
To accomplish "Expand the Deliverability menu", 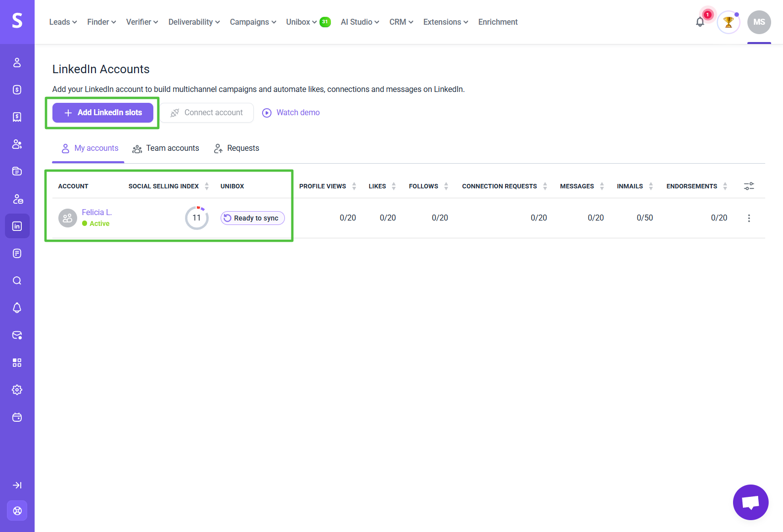I will pos(194,22).
